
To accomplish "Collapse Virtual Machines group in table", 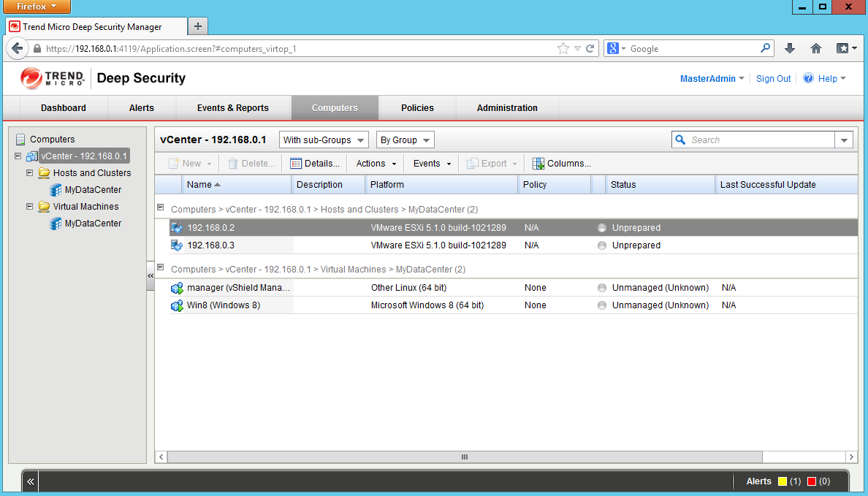I will [161, 267].
